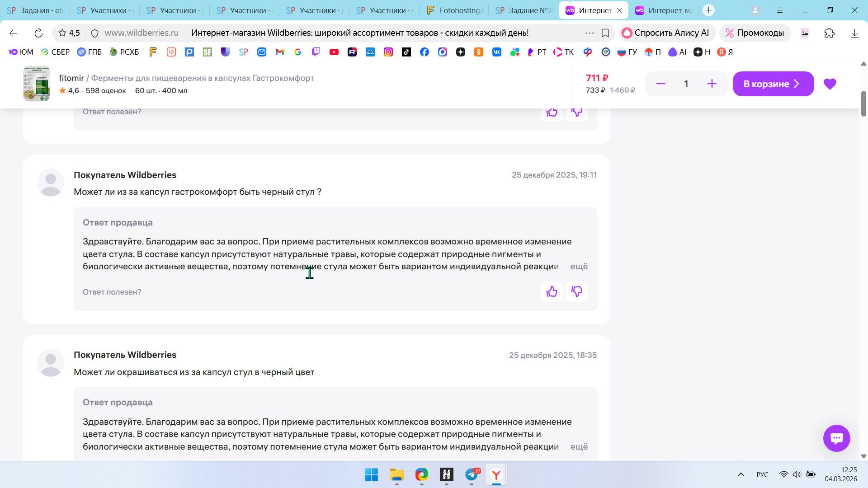This screenshot has height=488, width=868.
Task: Go back with the arrow icon
Action: (x=13, y=33)
